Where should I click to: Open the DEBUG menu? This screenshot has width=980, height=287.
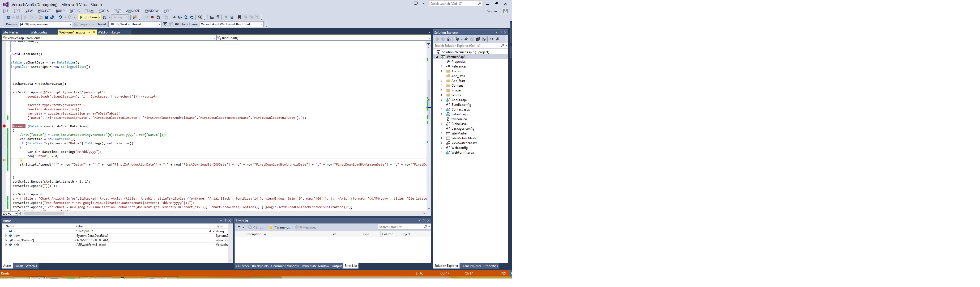click(75, 11)
